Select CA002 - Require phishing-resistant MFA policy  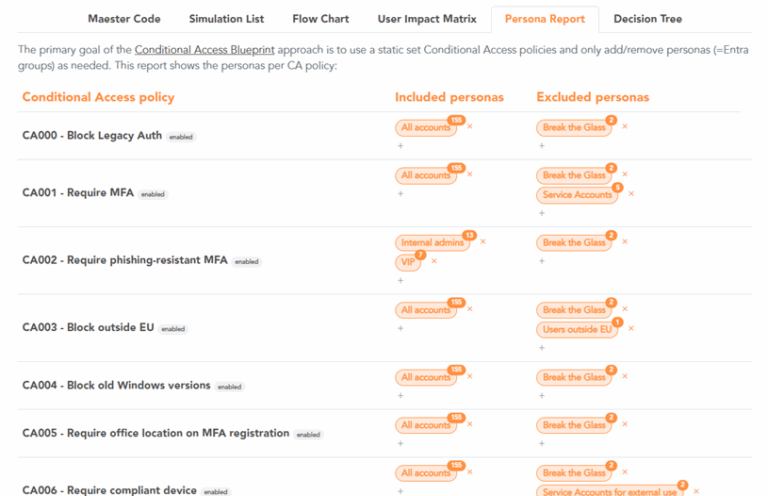coord(125,260)
